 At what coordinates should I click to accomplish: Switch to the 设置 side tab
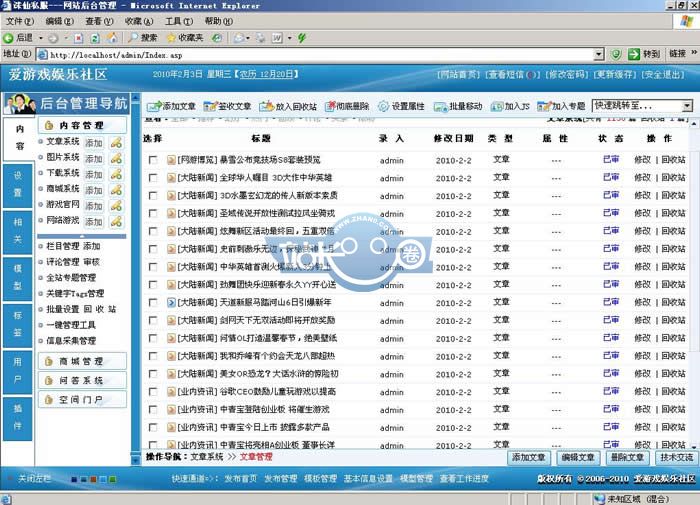click(17, 185)
